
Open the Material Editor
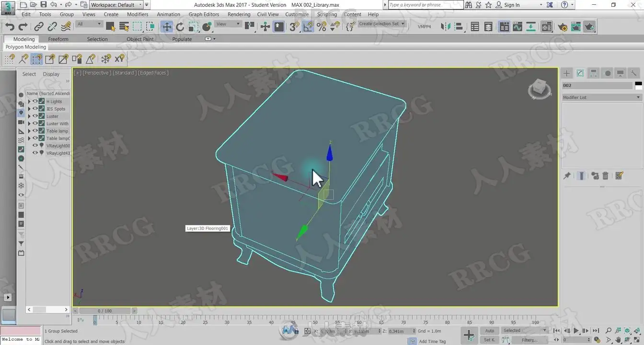[x=547, y=27]
